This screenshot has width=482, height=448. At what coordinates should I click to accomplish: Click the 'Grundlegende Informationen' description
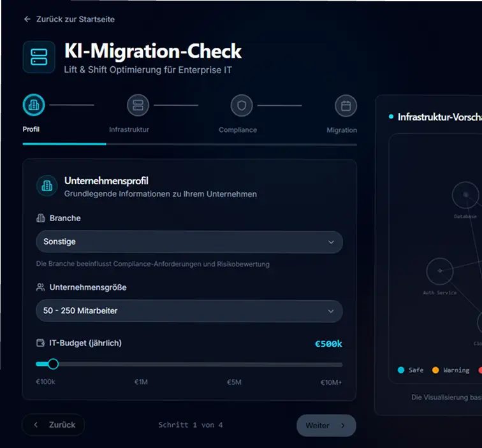pyautogui.click(x=161, y=194)
